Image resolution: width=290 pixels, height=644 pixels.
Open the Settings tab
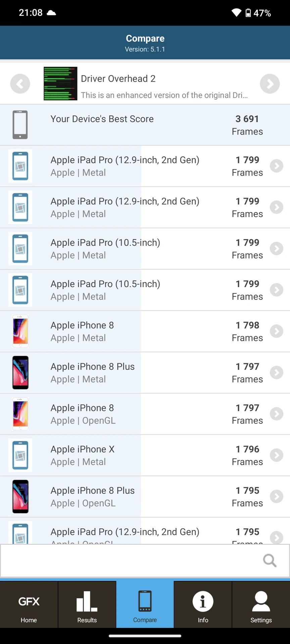[261, 604]
